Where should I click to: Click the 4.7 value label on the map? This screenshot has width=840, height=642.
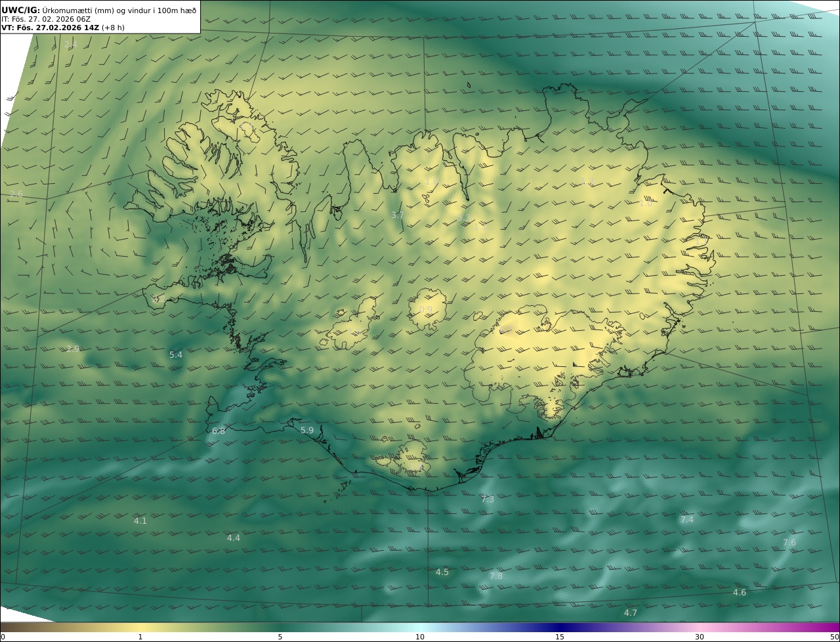pos(631,613)
